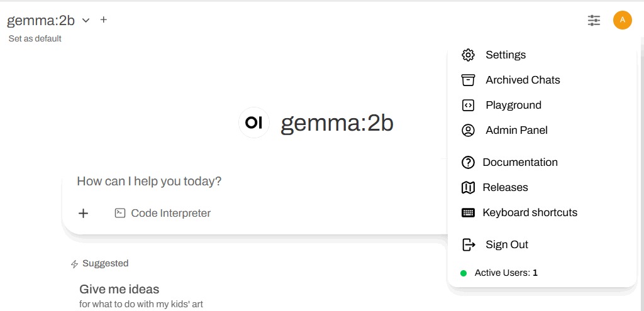
Task: Click the Settings gear icon
Action: (x=468, y=55)
